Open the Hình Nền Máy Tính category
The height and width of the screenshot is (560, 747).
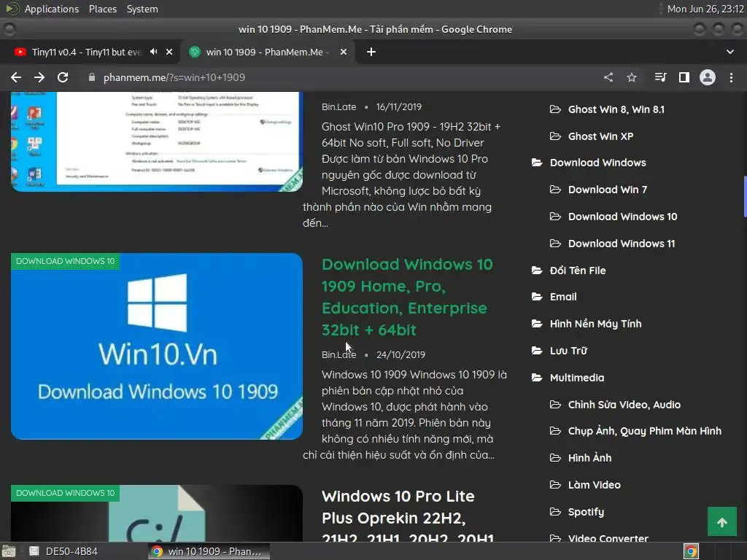click(x=595, y=324)
